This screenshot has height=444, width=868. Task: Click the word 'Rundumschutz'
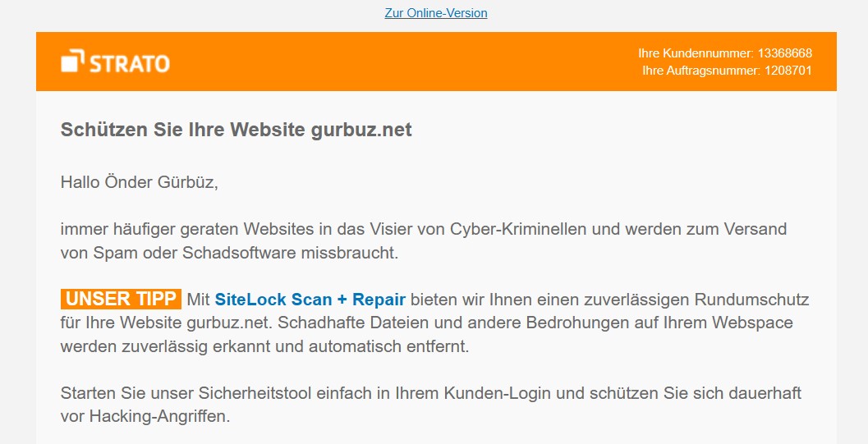(751, 299)
